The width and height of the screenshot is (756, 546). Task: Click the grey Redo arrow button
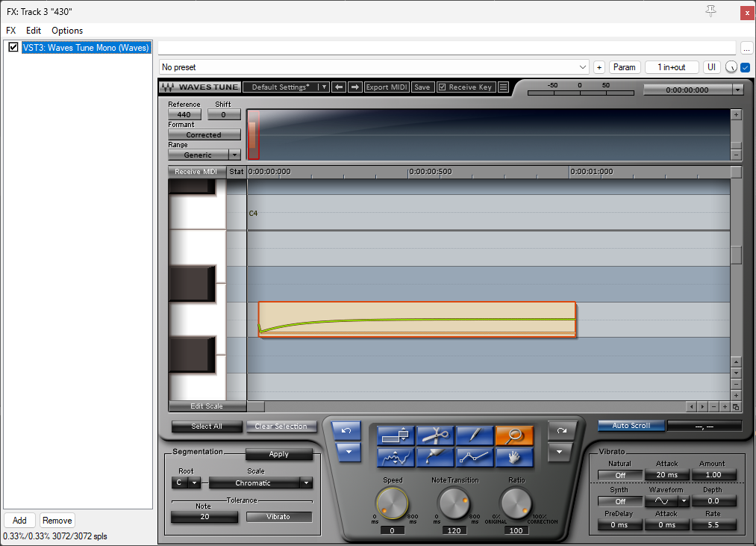562,430
